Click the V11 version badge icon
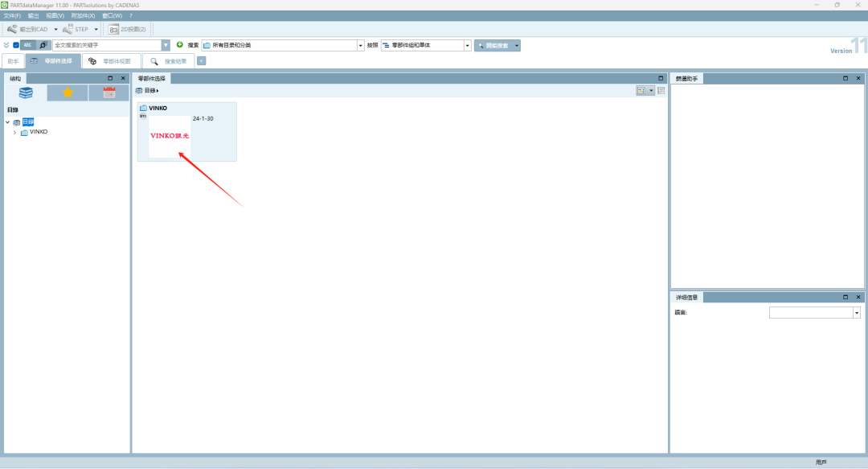This screenshot has width=868, height=469. (143, 117)
